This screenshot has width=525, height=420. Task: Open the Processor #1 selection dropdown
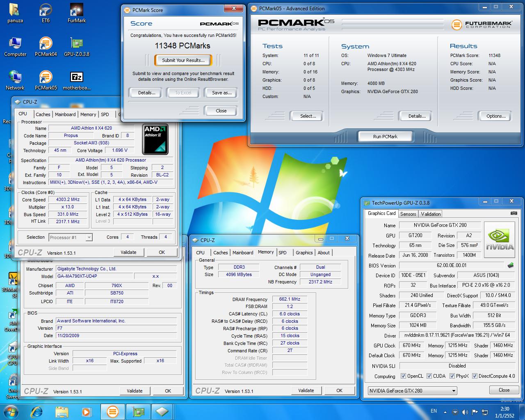pyautogui.click(x=71, y=237)
